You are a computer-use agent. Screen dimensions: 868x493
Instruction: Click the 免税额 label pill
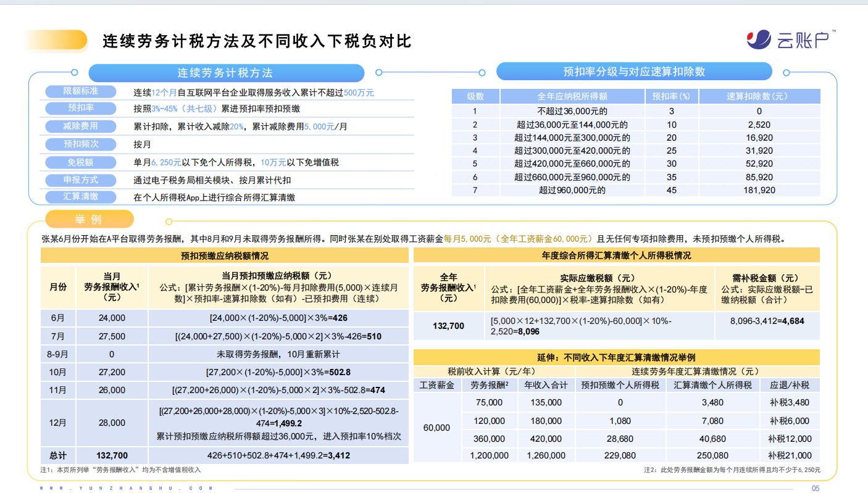[80, 162]
